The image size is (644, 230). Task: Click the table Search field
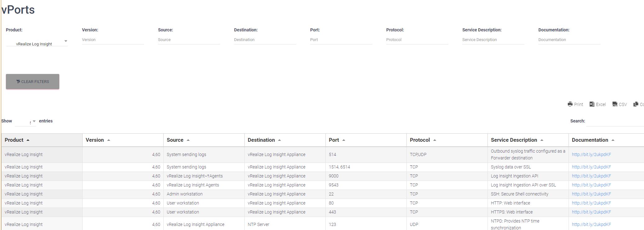point(615,121)
